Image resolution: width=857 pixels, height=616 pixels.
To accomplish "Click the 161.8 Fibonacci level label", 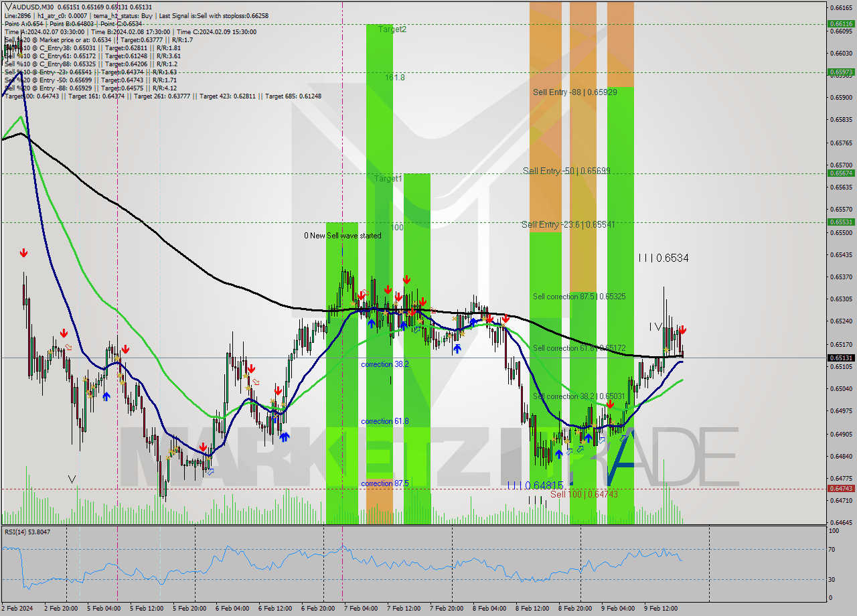I will 395,78.
